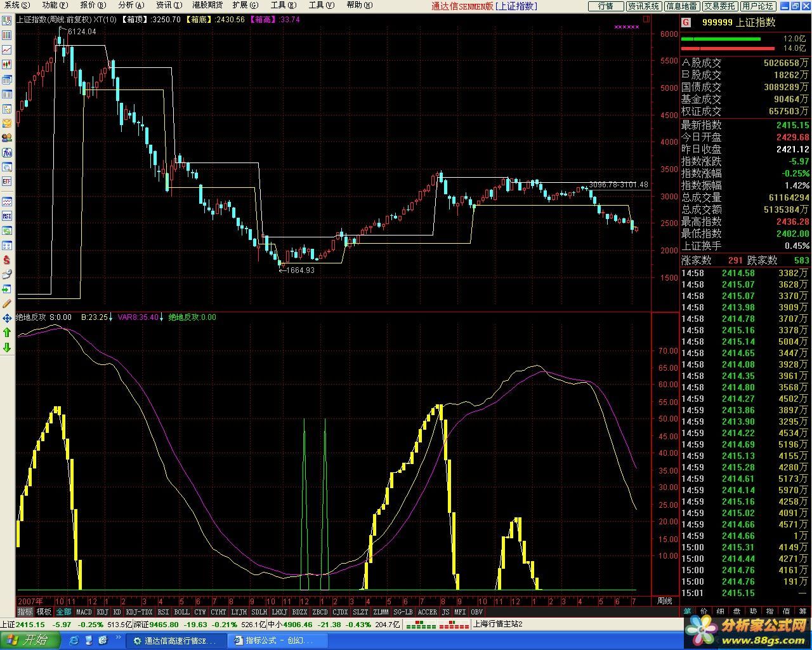Click the green down arrow icon
Image resolution: width=812 pixels, height=650 pixels.
(7, 347)
